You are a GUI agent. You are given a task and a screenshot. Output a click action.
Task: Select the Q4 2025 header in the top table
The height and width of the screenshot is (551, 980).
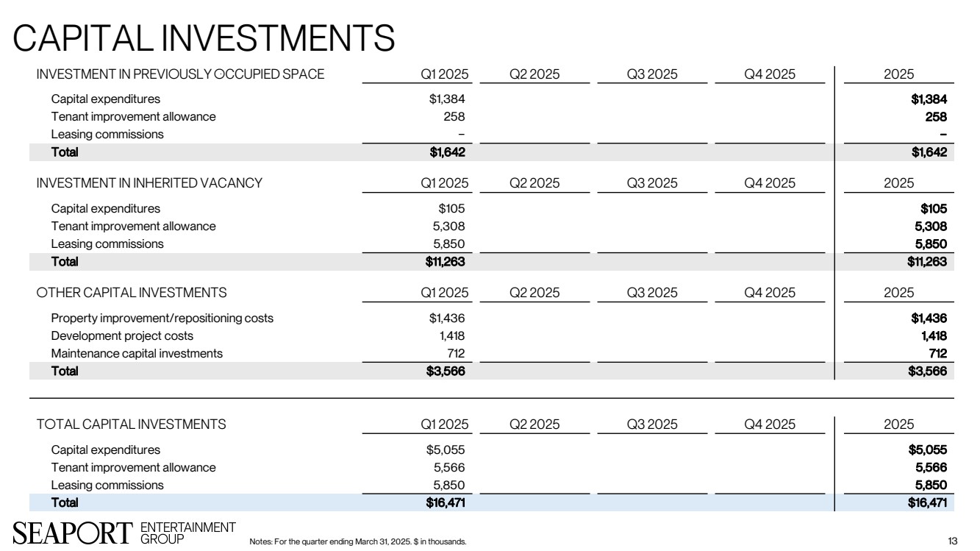pos(770,74)
